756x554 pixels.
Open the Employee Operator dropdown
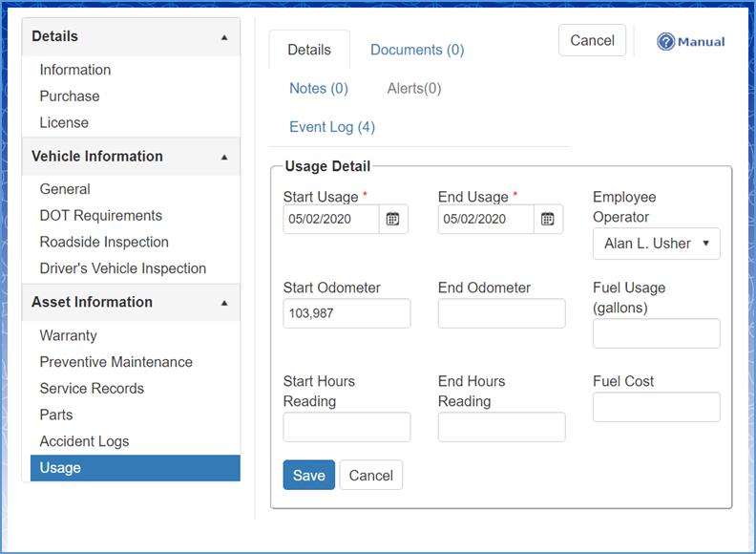coord(657,244)
